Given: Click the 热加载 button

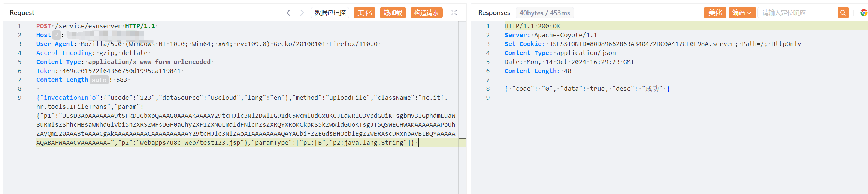Looking at the screenshot, I should [x=393, y=13].
